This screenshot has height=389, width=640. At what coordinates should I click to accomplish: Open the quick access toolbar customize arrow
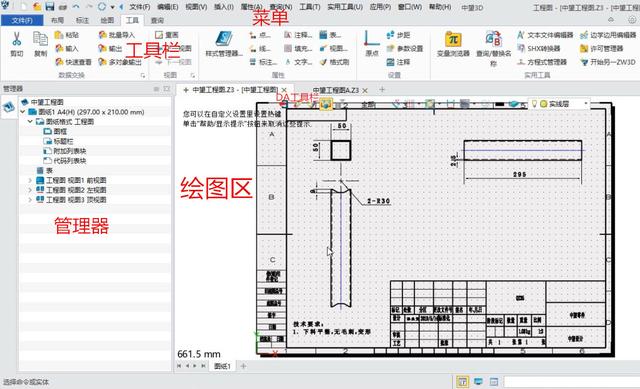112,7
